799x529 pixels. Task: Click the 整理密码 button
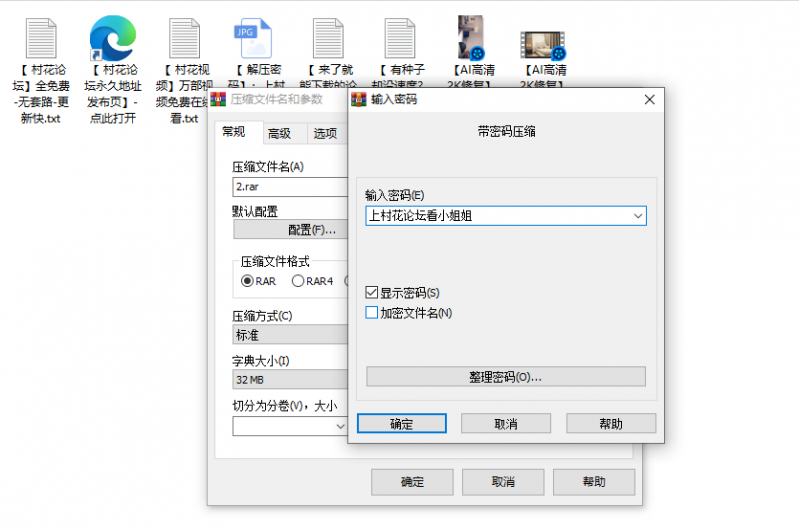pyautogui.click(x=505, y=377)
